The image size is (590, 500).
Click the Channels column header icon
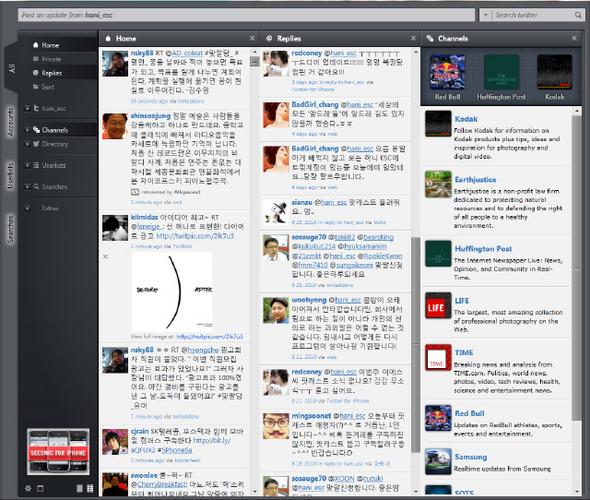coord(430,38)
